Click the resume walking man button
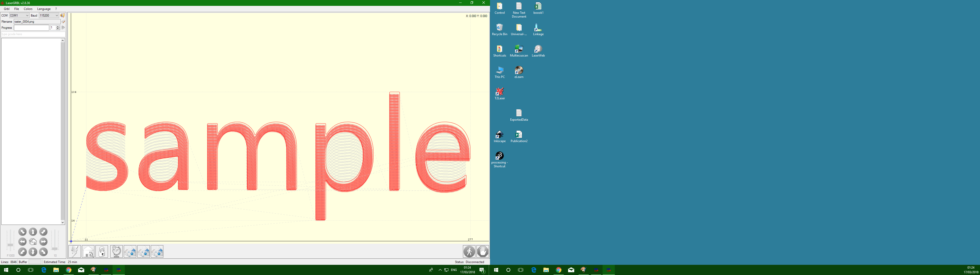This screenshot has width=980, height=275. [x=469, y=252]
